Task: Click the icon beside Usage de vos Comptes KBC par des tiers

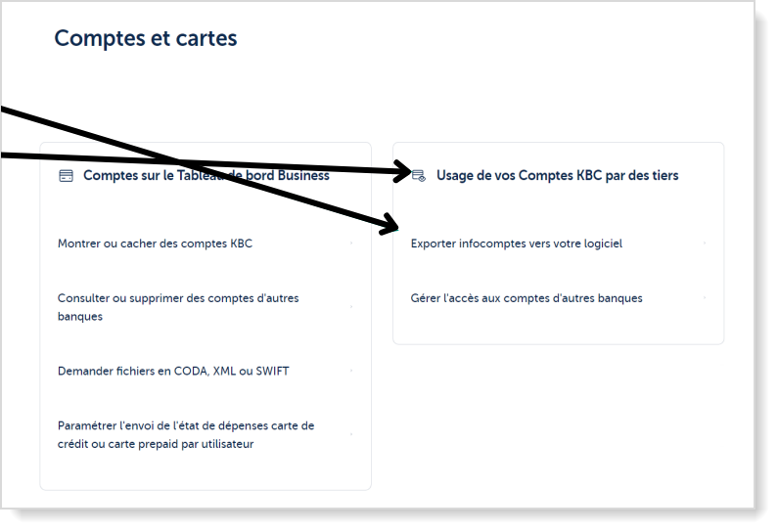Action: 419,175
